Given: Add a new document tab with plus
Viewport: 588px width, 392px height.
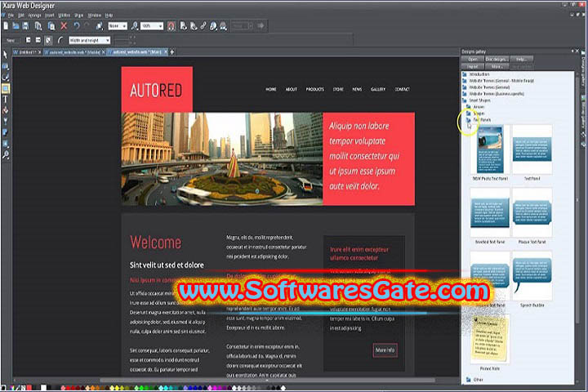Looking at the screenshot, I should click(x=172, y=51).
